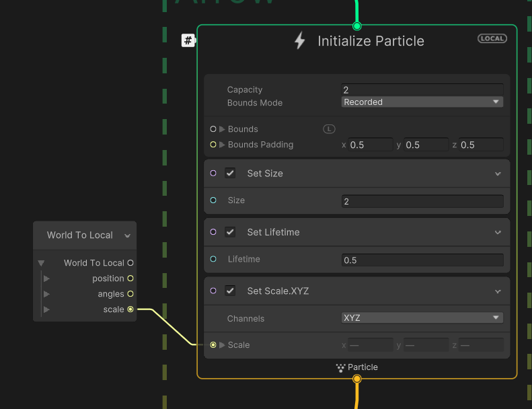Click the Capacity value field
The height and width of the screenshot is (409, 532).
pos(422,89)
